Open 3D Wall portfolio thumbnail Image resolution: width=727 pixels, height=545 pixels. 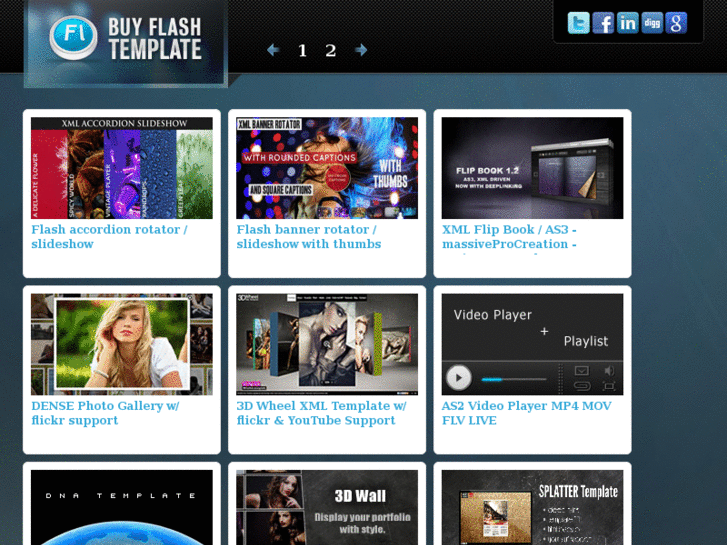click(327, 507)
